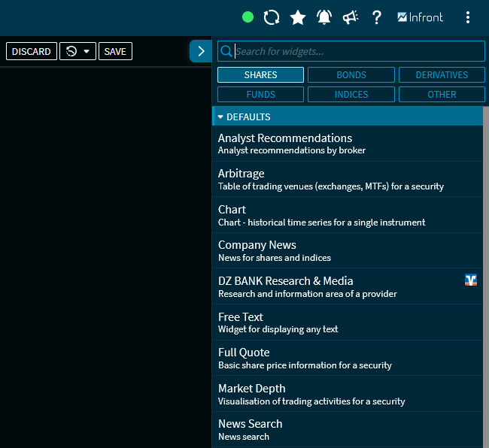Open the three-dot more options menu
Viewport: 489px width, 448px height.
(468, 17)
